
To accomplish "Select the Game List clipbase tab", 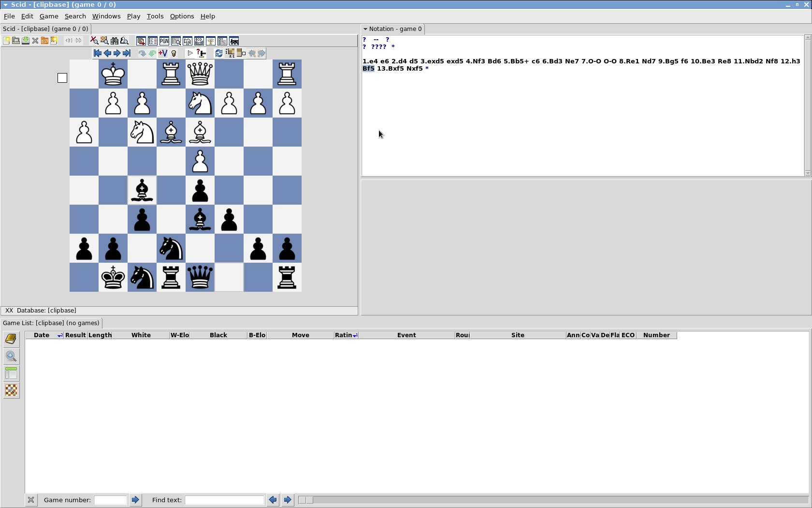I will tap(51, 323).
